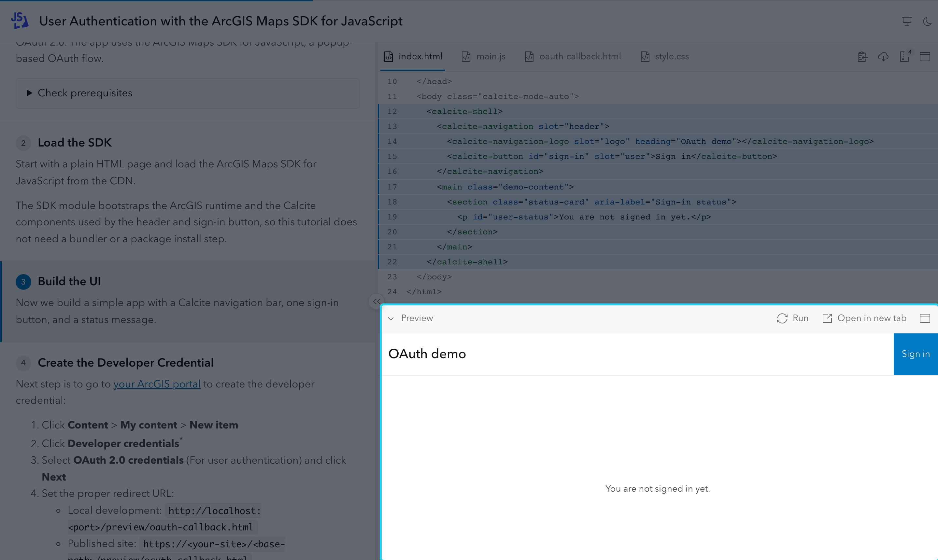Download the files via the cloud icon
938x560 pixels.
pos(883,57)
